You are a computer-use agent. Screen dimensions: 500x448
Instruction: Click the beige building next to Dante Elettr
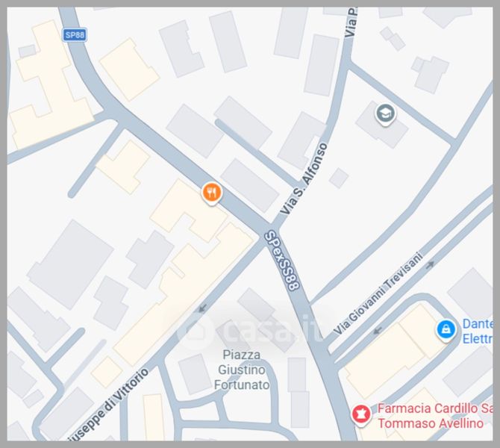(x=396, y=349)
